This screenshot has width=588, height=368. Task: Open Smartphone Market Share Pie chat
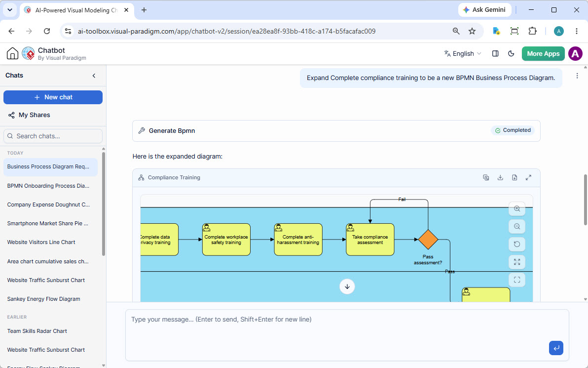tap(50, 223)
